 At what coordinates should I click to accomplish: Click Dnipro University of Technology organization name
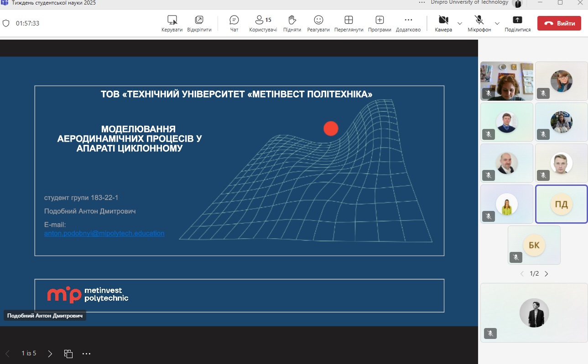click(469, 2)
